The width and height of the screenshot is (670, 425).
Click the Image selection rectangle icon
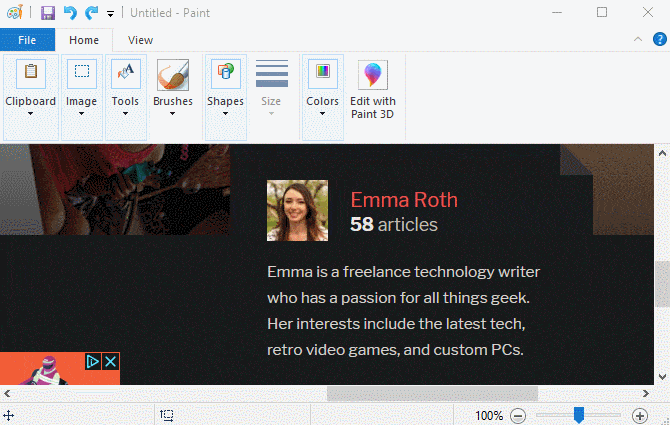coord(82,73)
